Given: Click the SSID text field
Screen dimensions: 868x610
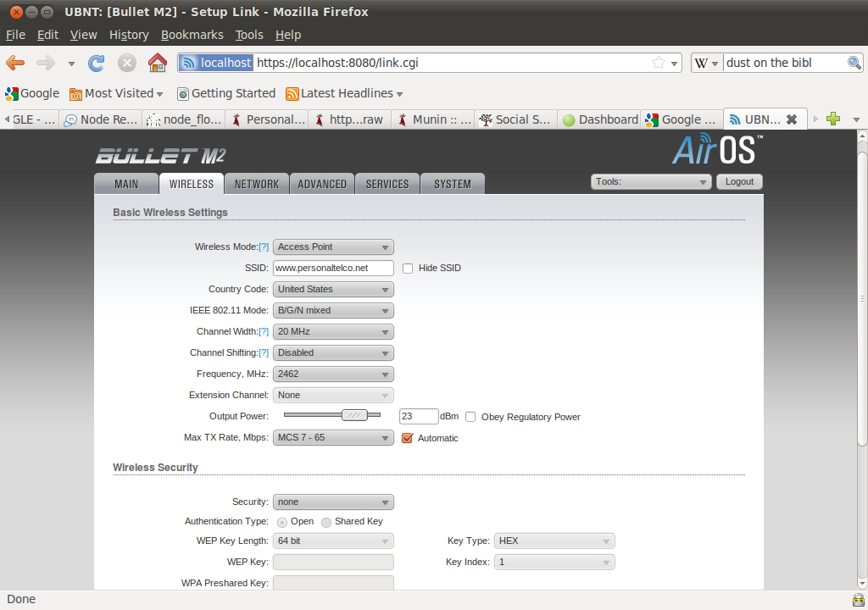Looking at the screenshot, I should pos(333,268).
